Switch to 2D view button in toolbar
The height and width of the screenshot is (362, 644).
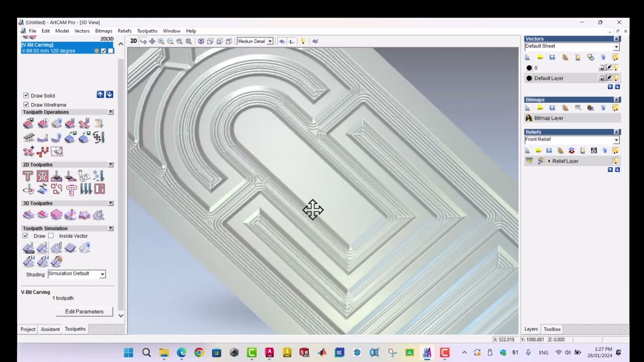click(133, 41)
